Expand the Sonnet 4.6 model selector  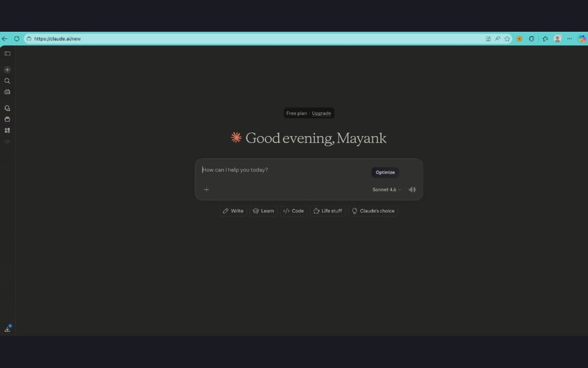386,190
